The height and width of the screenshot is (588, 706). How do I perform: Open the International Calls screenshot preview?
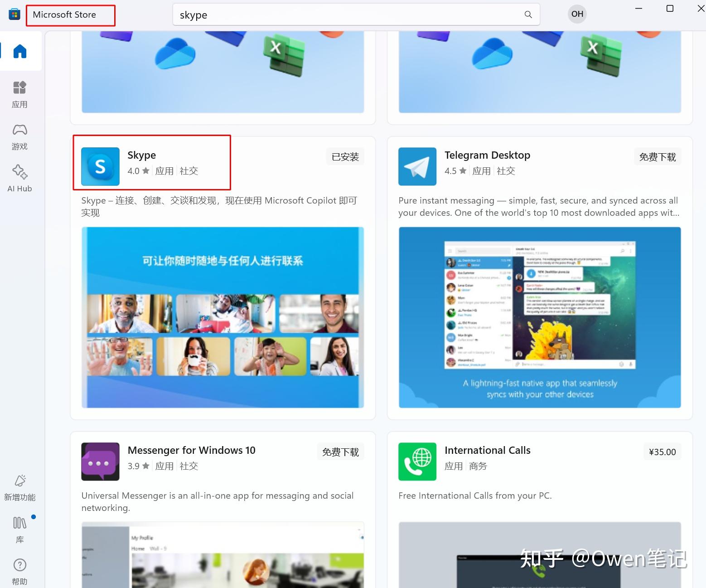(540, 555)
